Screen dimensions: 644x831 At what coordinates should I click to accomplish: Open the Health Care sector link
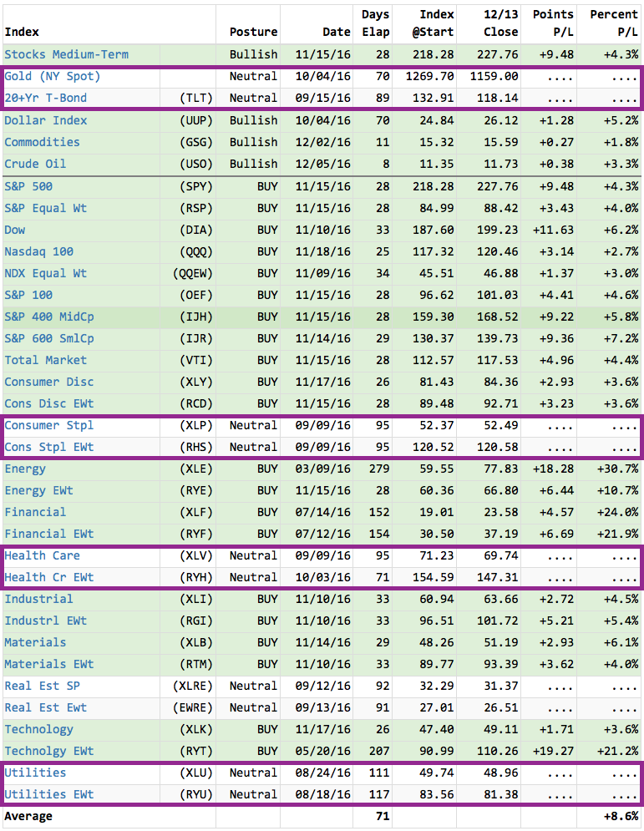tap(42, 555)
